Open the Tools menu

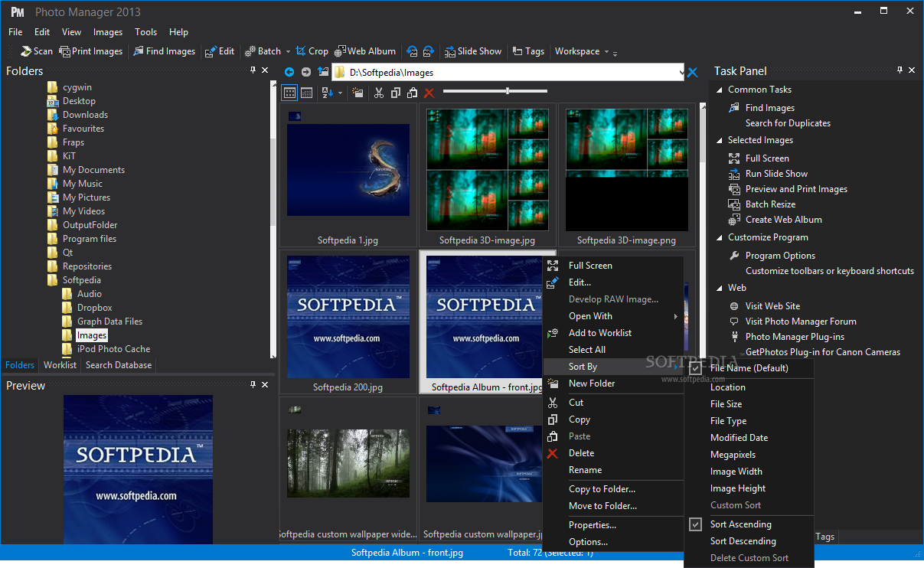[x=145, y=32]
